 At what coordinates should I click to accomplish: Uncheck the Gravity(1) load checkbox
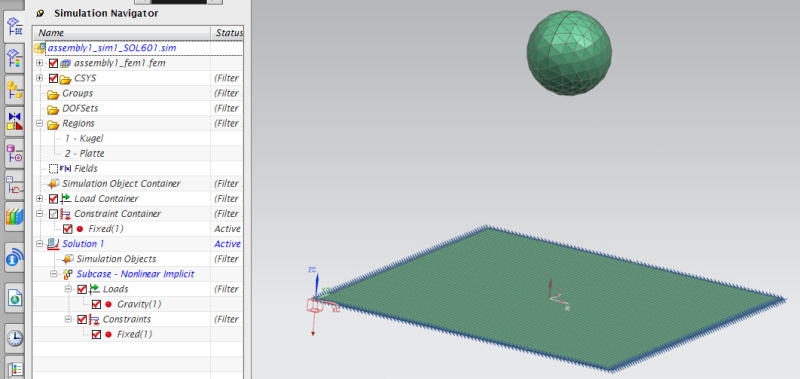pyautogui.click(x=96, y=305)
